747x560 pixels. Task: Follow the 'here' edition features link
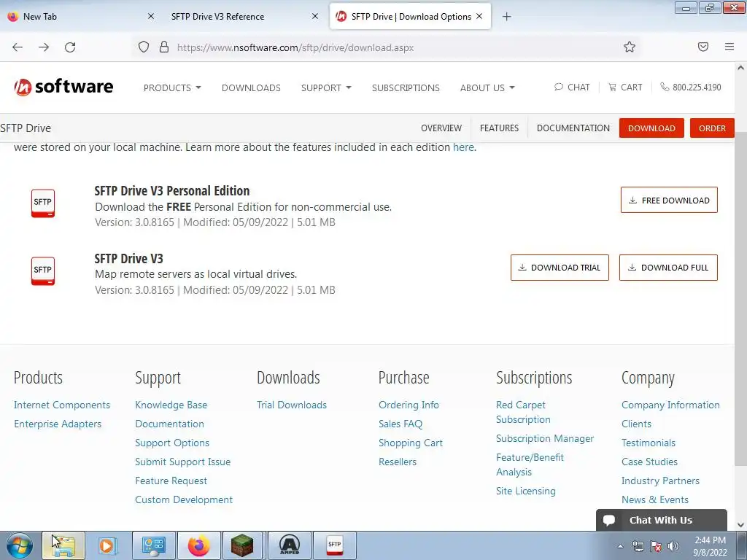463,147
